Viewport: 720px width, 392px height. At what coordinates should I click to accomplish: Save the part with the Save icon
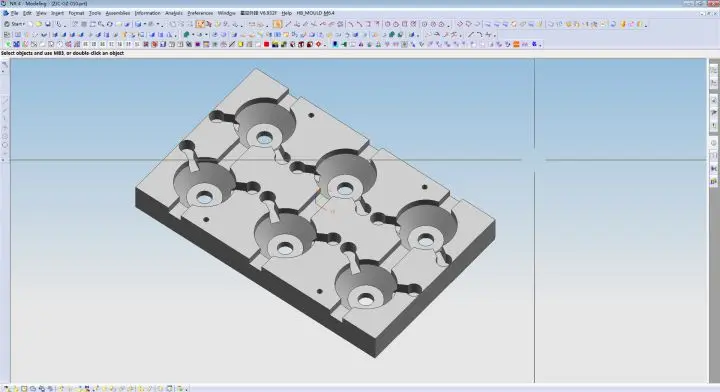(x=48, y=24)
